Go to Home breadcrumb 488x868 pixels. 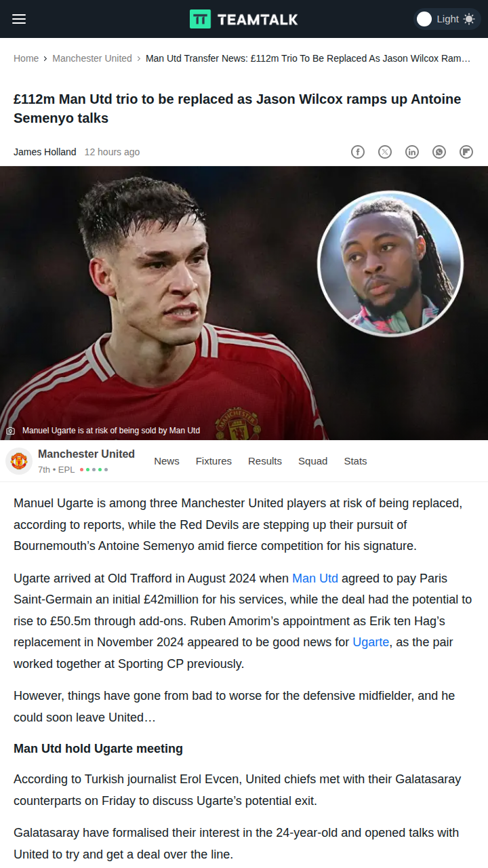tap(26, 58)
